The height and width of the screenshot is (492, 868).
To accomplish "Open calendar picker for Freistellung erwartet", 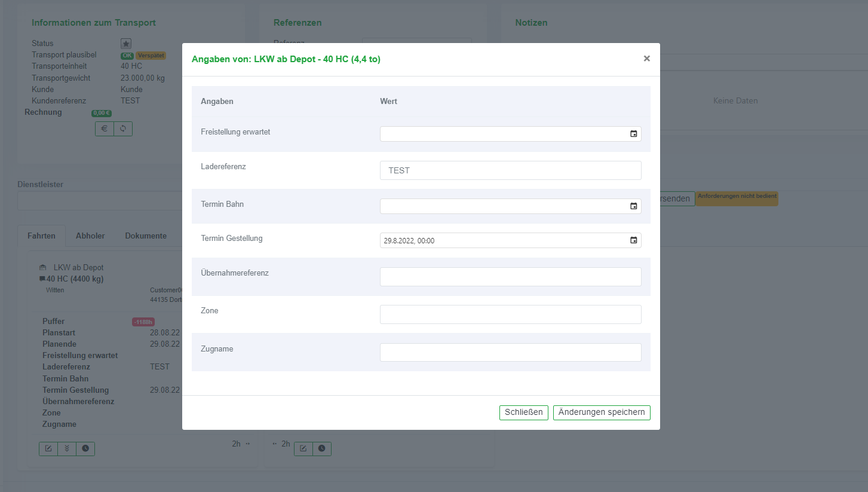I will pos(633,134).
